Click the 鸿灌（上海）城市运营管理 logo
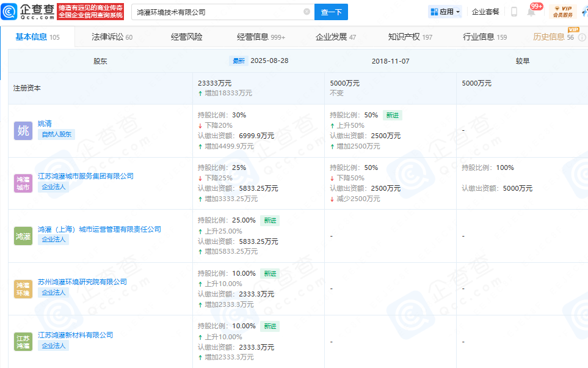The height and width of the screenshot is (368, 588). coord(23,236)
